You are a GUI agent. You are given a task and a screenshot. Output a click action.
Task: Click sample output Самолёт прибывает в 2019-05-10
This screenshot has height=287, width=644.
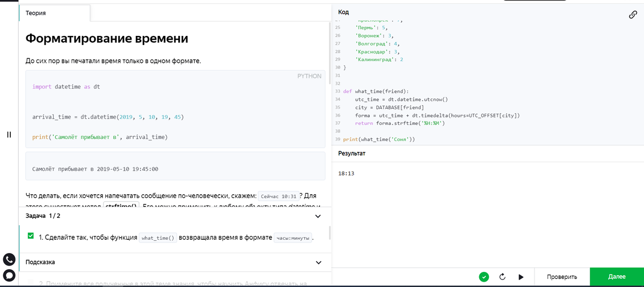point(95,169)
